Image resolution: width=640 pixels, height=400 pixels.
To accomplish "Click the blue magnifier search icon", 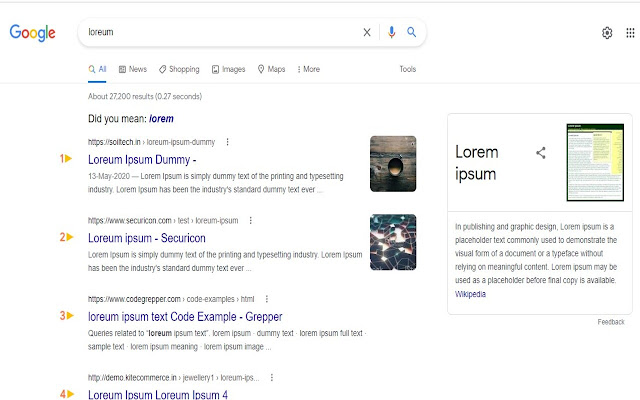I will tap(411, 32).
